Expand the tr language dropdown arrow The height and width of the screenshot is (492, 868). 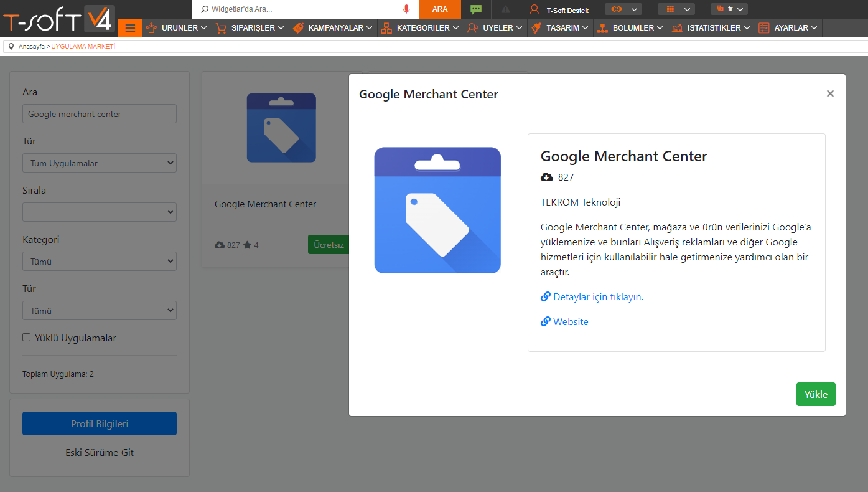click(740, 9)
